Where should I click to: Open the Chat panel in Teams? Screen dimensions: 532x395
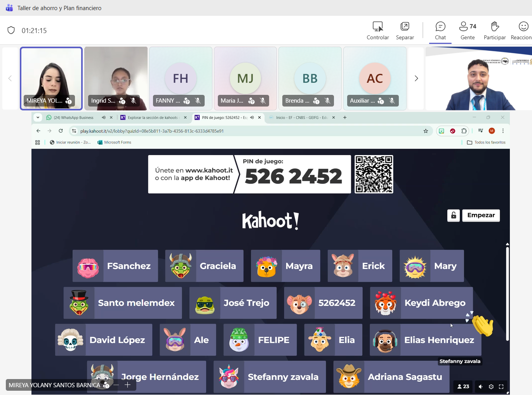point(440,31)
